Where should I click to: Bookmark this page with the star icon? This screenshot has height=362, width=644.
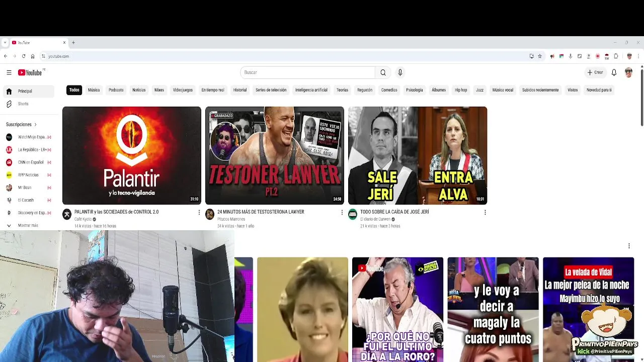tap(540, 56)
